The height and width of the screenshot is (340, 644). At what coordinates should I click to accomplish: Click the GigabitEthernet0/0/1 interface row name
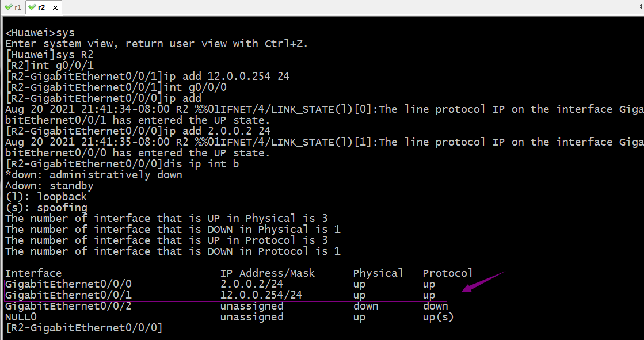(68, 295)
